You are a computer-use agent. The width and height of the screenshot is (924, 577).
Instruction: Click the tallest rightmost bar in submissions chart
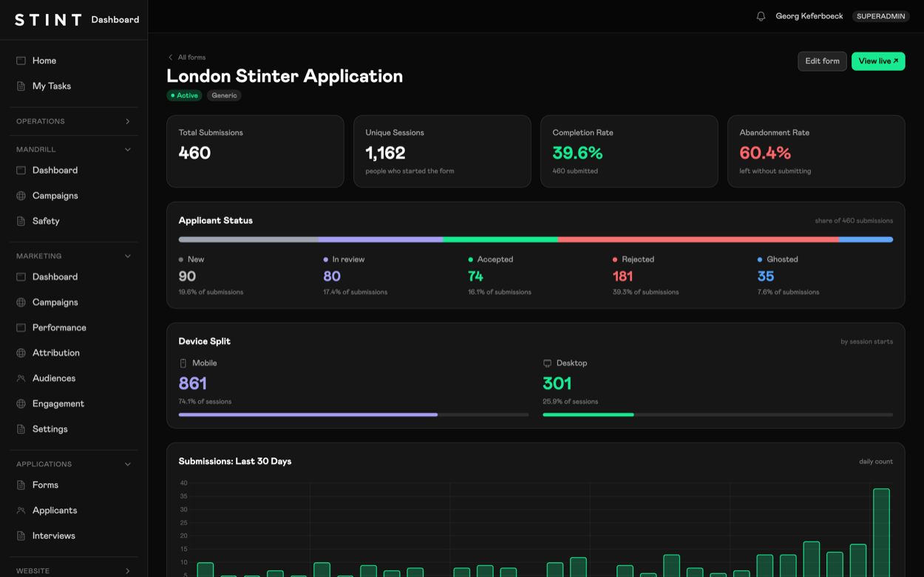[x=881, y=532]
